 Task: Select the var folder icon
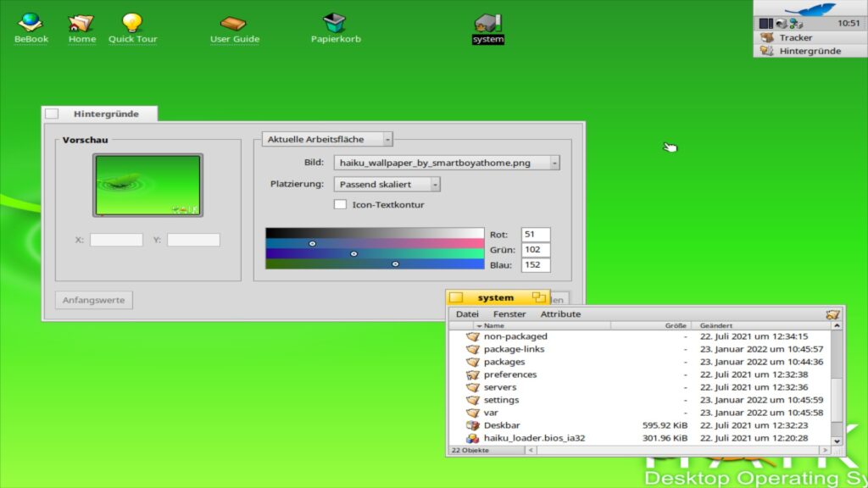click(x=472, y=413)
